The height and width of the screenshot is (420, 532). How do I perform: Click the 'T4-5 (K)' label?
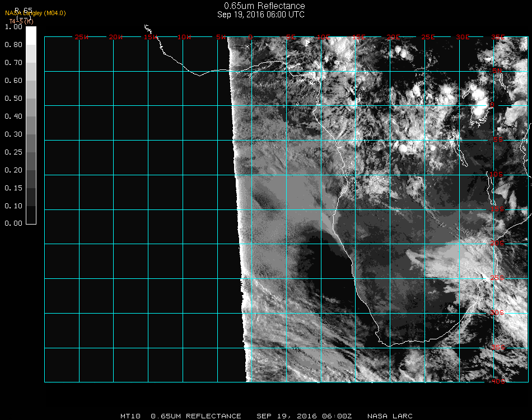pos(21,21)
